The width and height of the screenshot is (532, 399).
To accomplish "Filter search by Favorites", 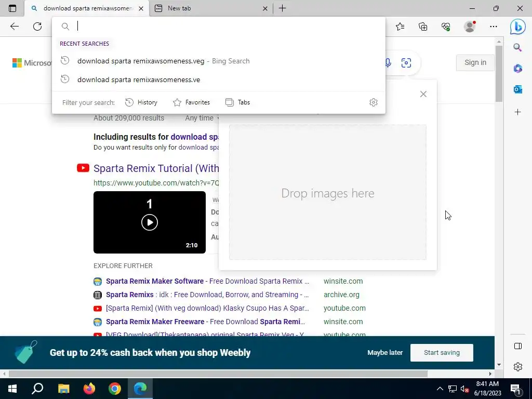I will point(191,102).
